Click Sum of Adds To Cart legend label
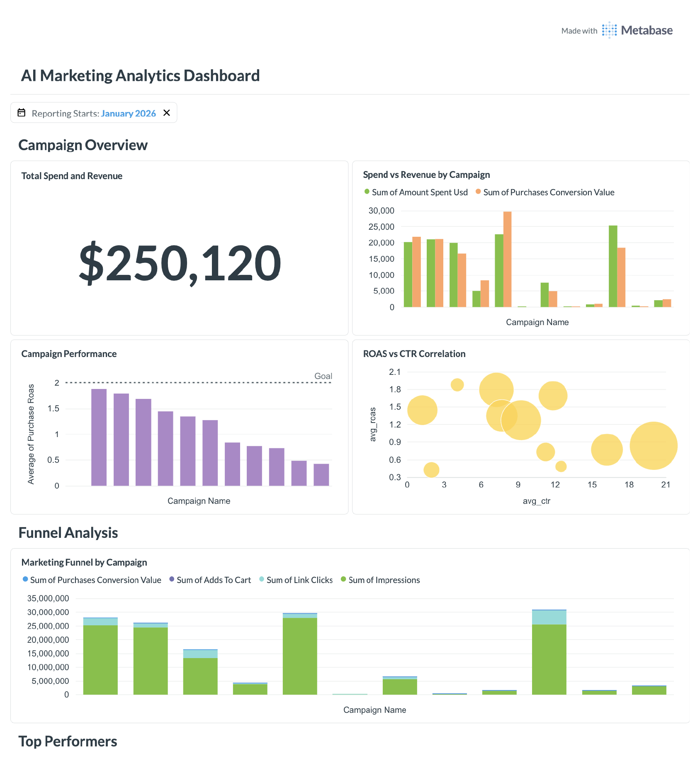Image resolution: width=700 pixels, height=763 pixels. pos(214,580)
